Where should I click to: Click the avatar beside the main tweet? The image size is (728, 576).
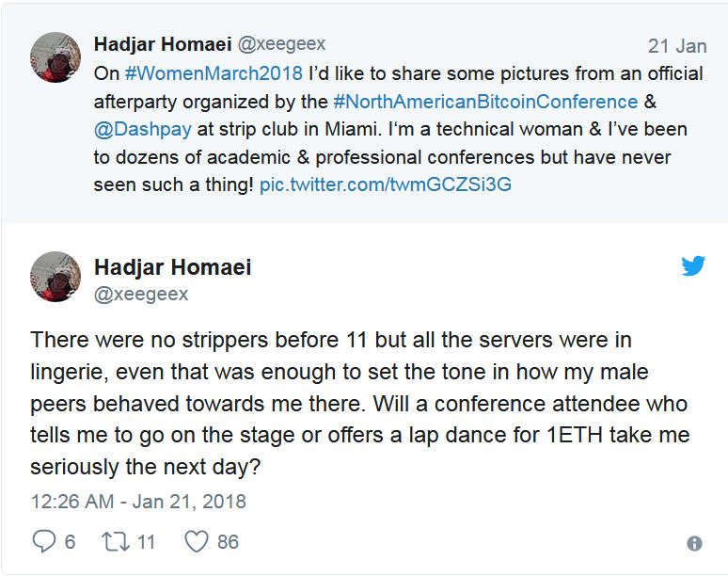pos(55,276)
